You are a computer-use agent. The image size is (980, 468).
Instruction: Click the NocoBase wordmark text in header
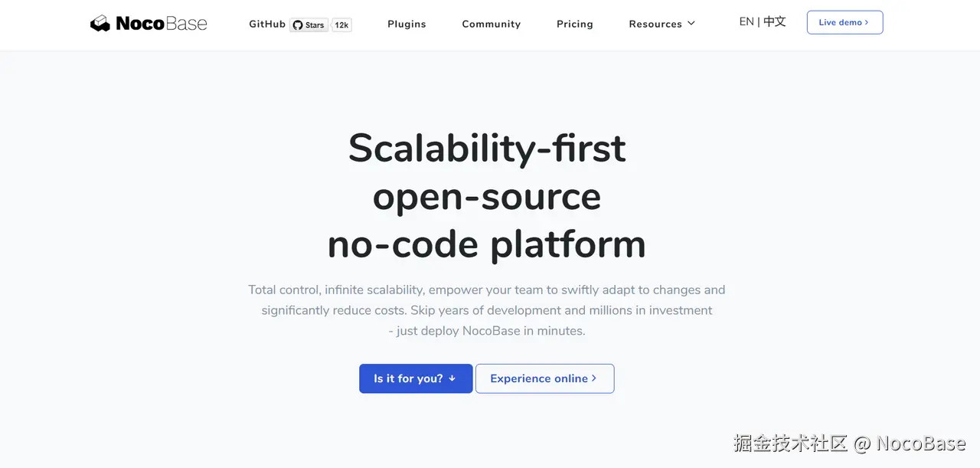click(160, 23)
